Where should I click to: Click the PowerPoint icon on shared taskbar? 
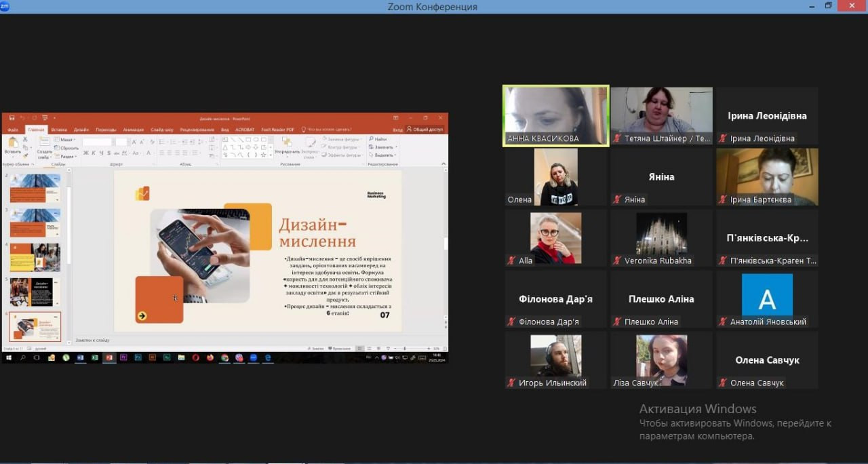[108, 357]
